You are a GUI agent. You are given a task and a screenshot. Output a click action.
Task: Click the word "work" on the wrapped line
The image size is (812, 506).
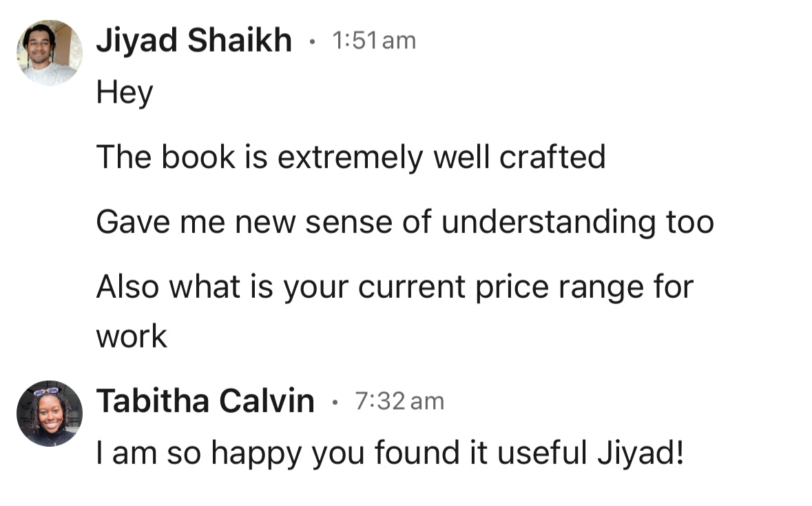click(132, 336)
